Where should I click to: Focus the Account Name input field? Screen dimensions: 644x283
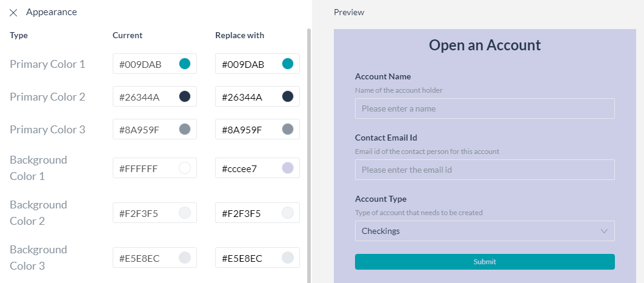tap(485, 108)
